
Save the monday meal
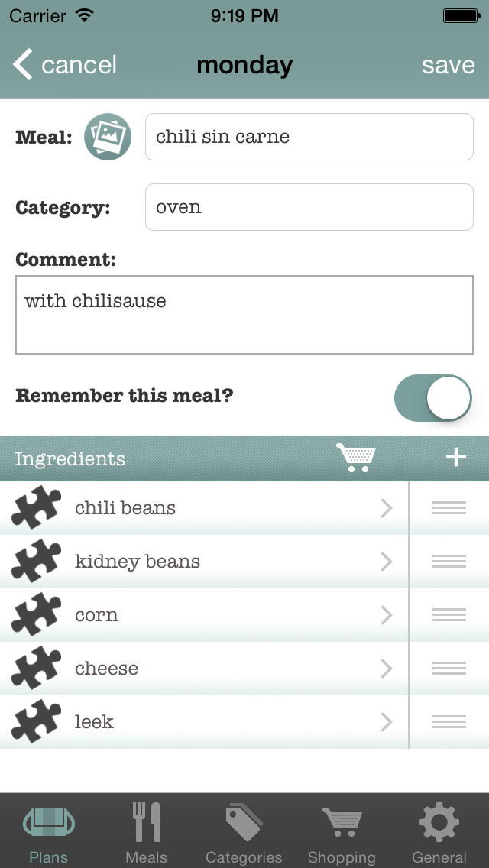[449, 65]
